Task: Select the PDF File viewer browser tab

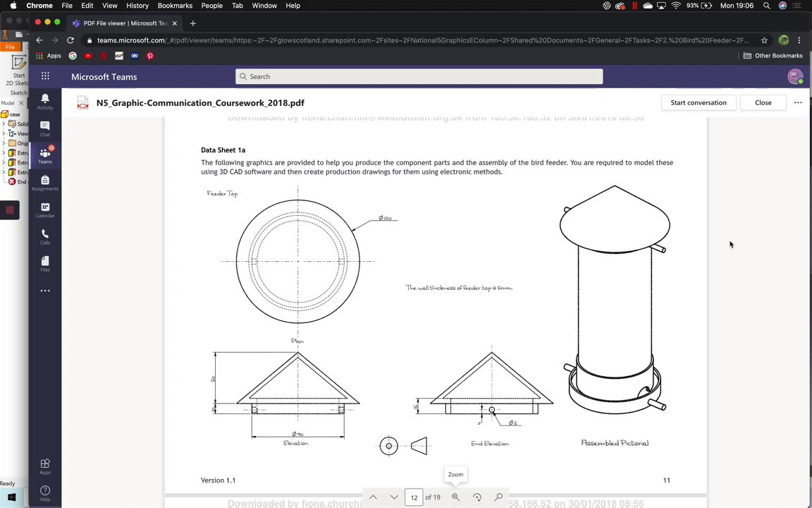Action: point(125,23)
